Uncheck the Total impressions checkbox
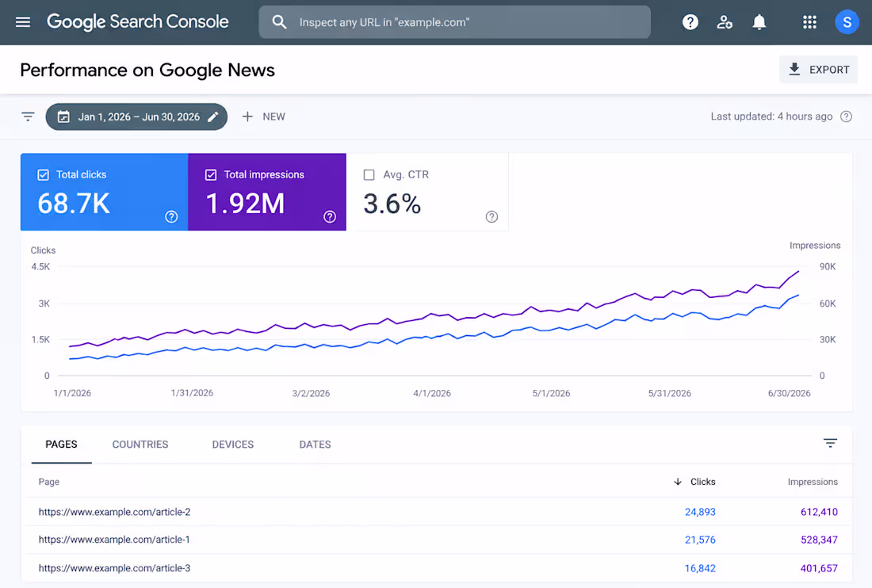Screen dimensions: 872x588 point(211,175)
